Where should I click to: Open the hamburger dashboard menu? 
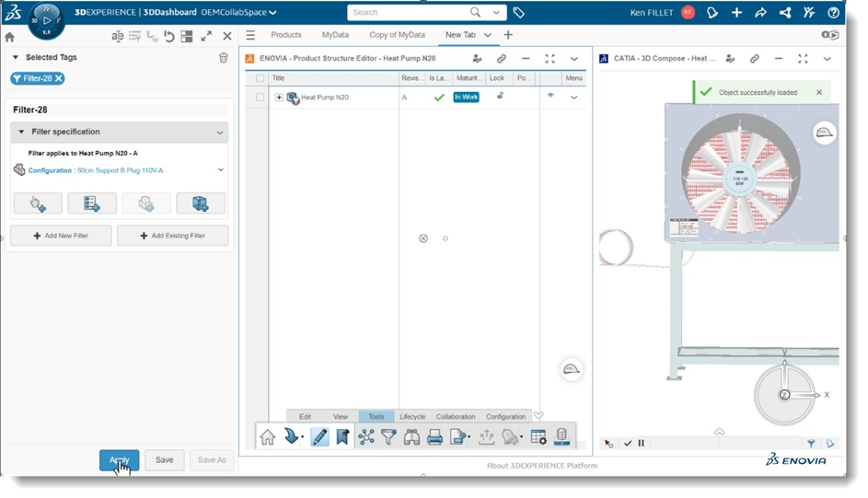click(x=250, y=35)
